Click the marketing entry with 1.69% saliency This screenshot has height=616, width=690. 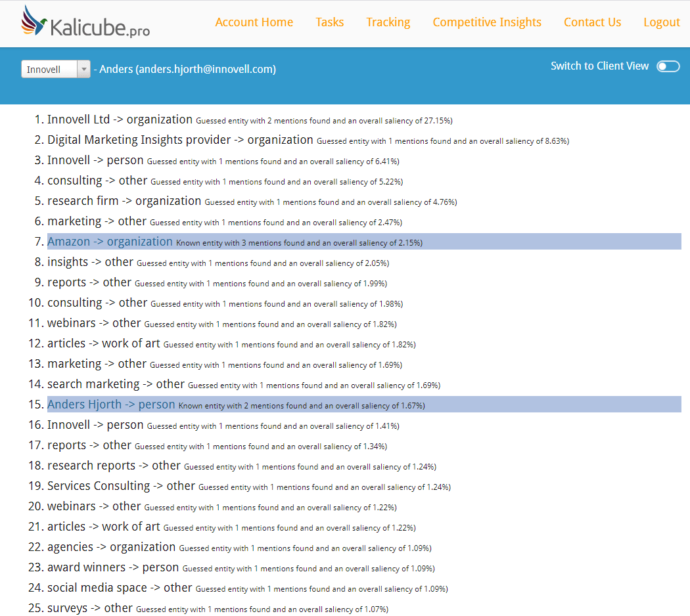point(225,364)
